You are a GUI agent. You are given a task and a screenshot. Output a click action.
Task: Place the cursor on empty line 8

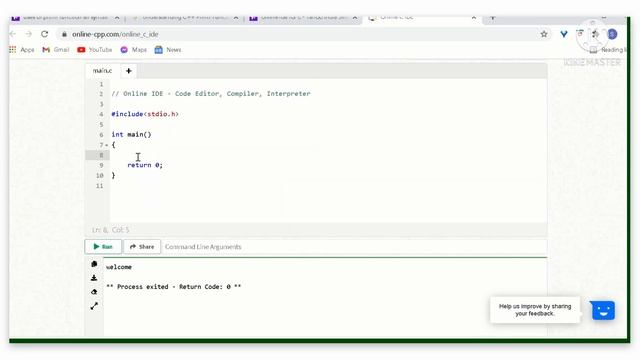click(328, 155)
